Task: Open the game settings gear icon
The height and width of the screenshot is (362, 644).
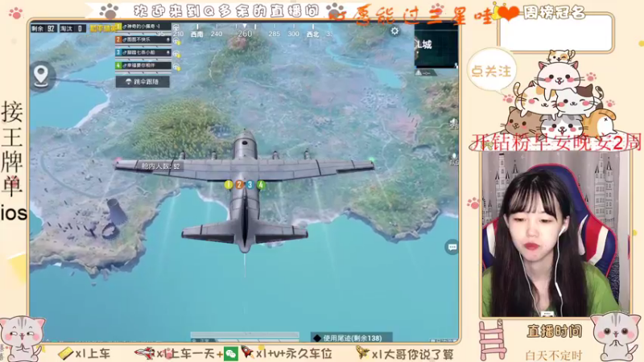Action: coord(394,31)
